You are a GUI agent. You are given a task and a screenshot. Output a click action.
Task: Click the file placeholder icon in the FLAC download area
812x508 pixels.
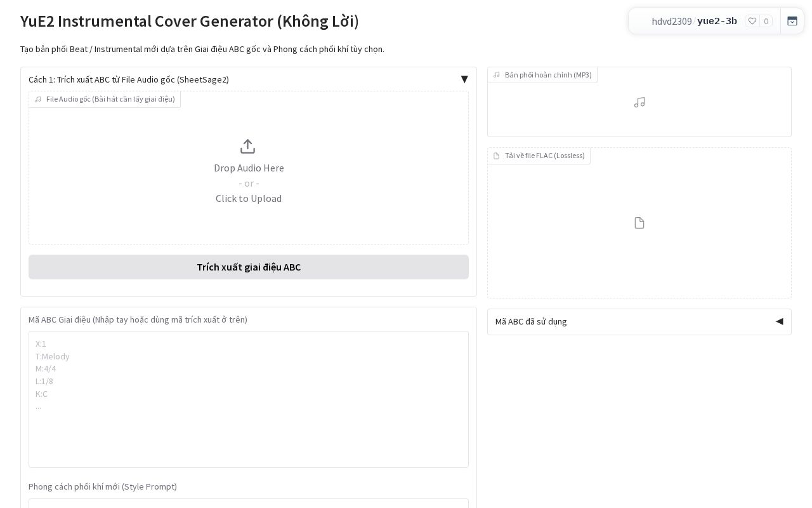[639, 223]
